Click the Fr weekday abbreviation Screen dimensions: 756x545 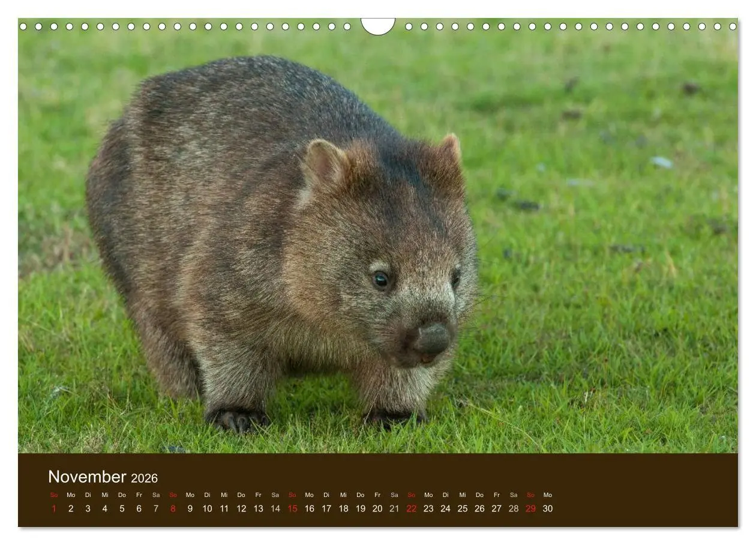(138, 493)
